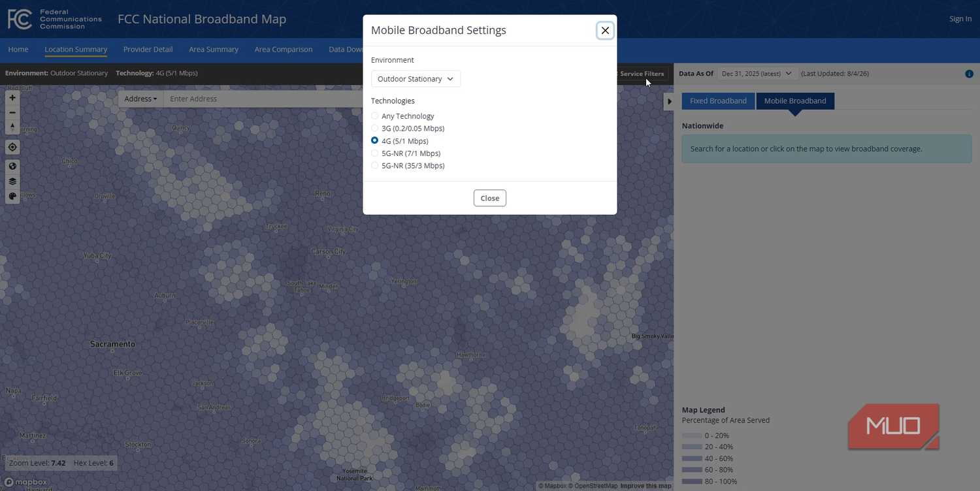Image resolution: width=980 pixels, height=491 pixels.
Task: Click the Yosemite National Park label
Action: [354, 475]
